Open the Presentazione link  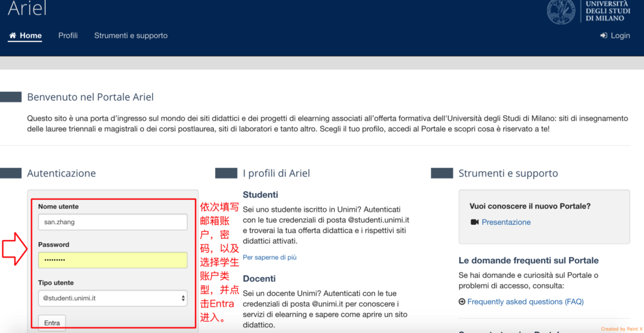506,222
